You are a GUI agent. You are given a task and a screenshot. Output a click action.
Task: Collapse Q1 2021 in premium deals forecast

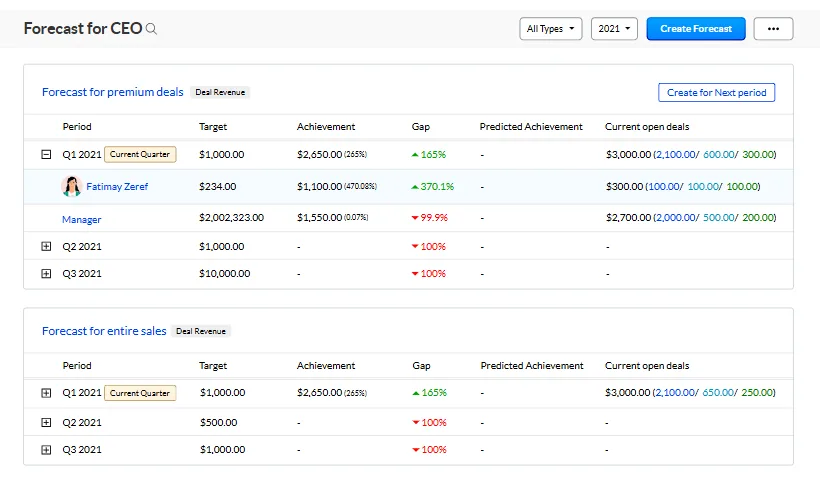[x=46, y=155]
